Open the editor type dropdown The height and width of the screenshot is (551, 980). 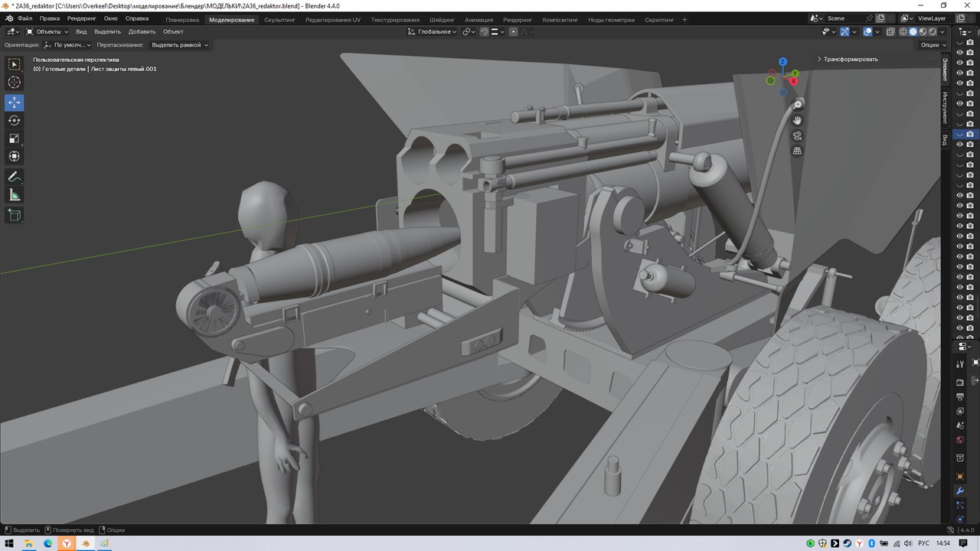(x=11, y=31)
